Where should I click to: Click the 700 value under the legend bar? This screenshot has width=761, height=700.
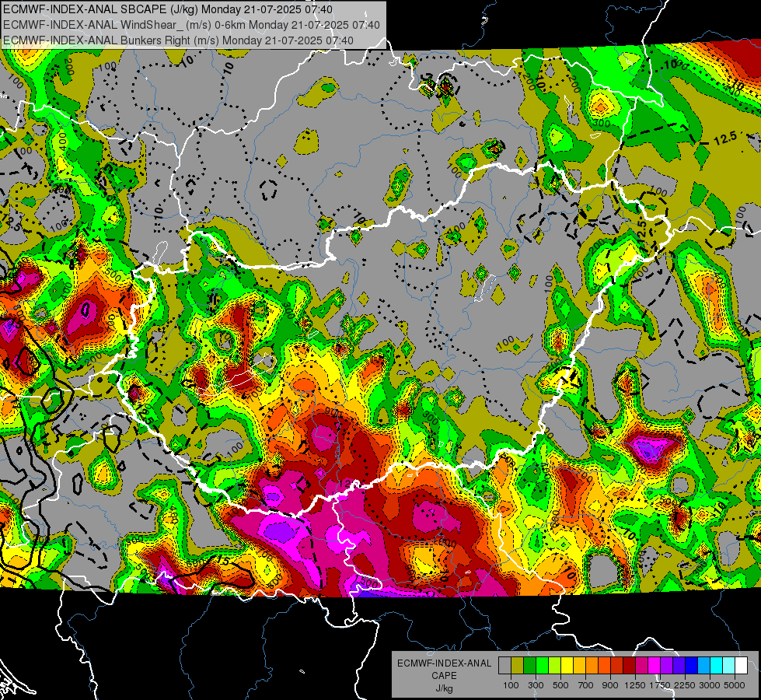tap(586, 685)
